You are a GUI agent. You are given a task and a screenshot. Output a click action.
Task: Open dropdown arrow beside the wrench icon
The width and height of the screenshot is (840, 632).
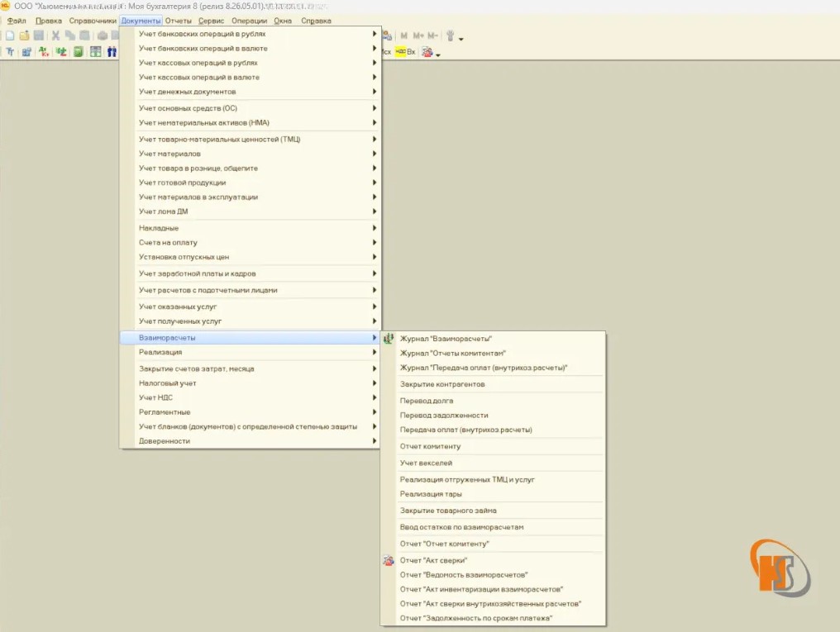[x=461, y=39]
